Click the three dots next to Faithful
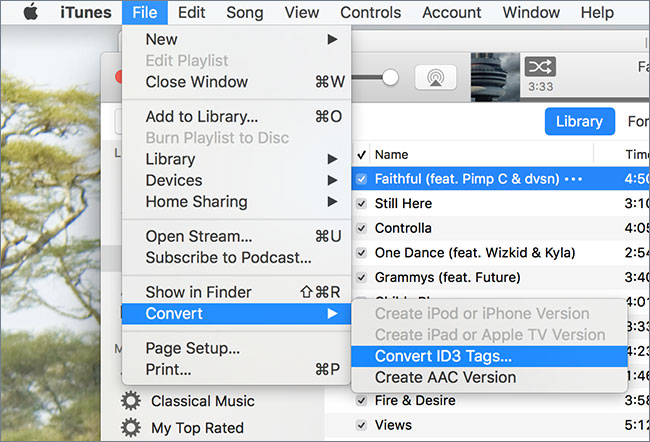This screenshot has height=442, width=650. pyautogui.click(x=573, y=179)
